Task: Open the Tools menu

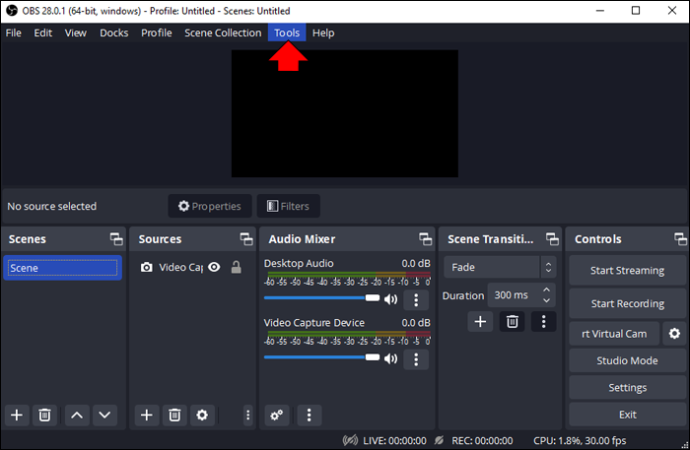Action: 287,33
